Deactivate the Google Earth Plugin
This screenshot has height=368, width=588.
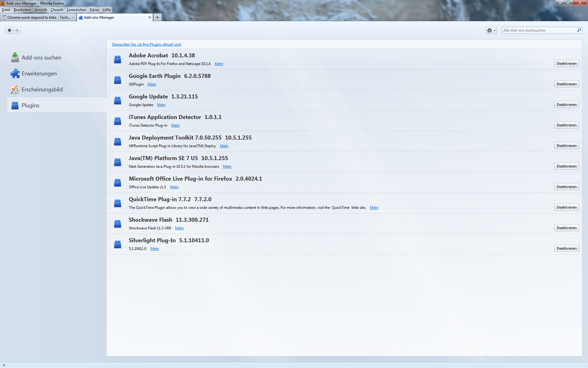pos(567,84)
